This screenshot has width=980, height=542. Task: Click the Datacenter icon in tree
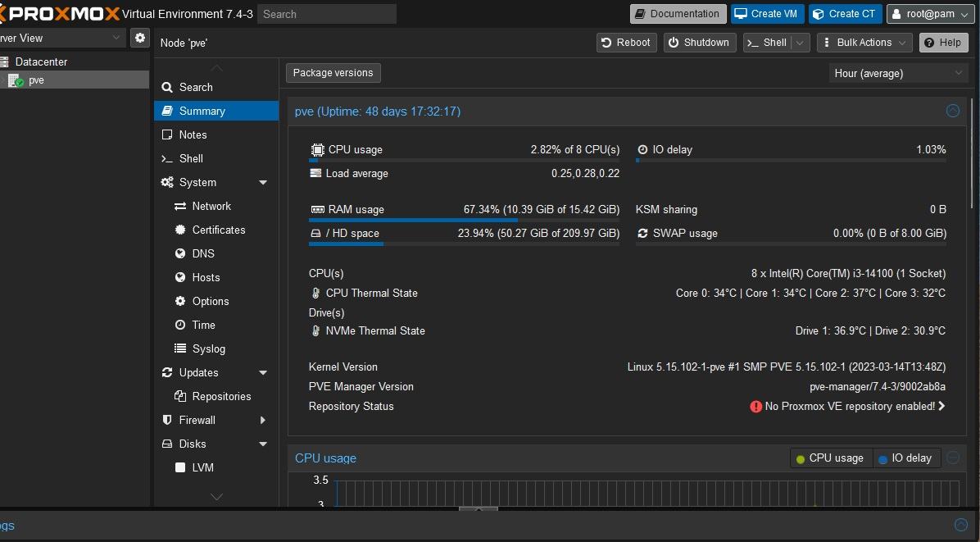(x=4, y=61)
